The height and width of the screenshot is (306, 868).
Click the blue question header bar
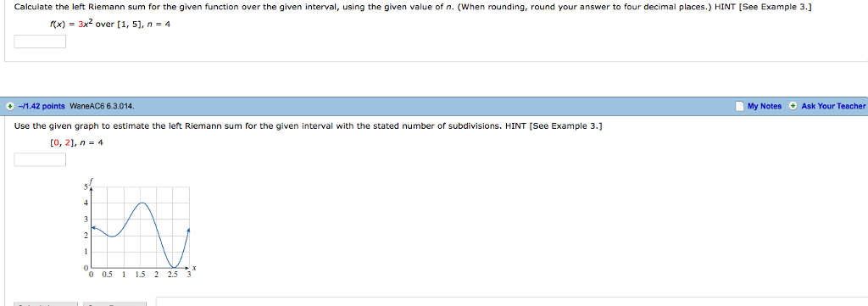point(434,106)
